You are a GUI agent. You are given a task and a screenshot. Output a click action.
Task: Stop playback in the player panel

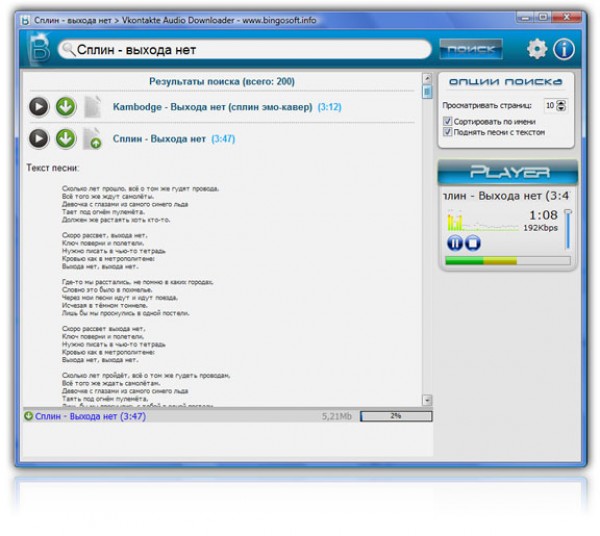click(473, 243)
